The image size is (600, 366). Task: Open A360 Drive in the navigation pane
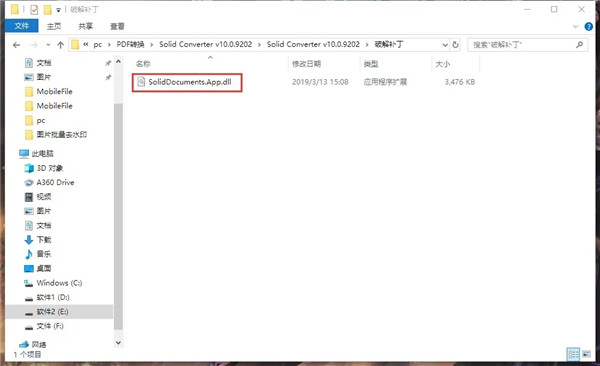click(x=55, y=183)
